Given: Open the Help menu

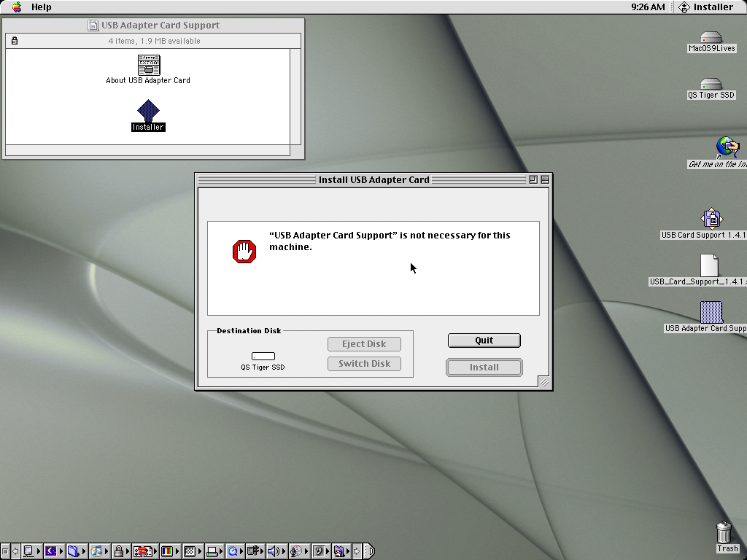Looking at the screenshot, I should [42, 7].
